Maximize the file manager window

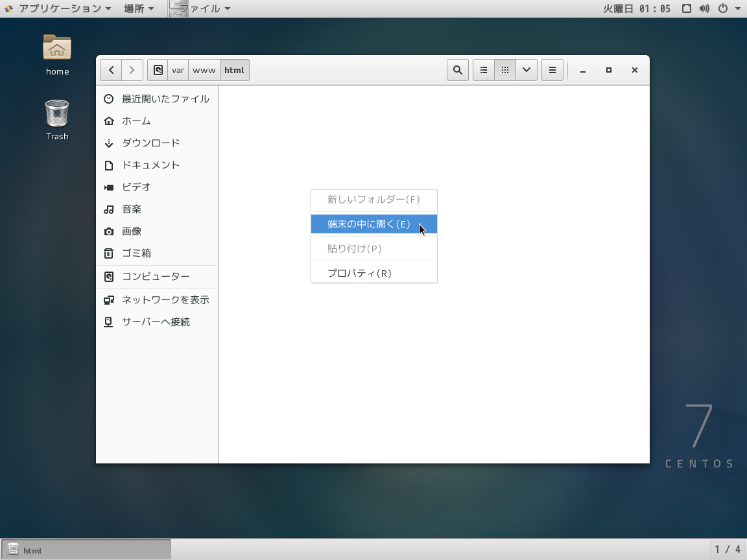(608, 70)
